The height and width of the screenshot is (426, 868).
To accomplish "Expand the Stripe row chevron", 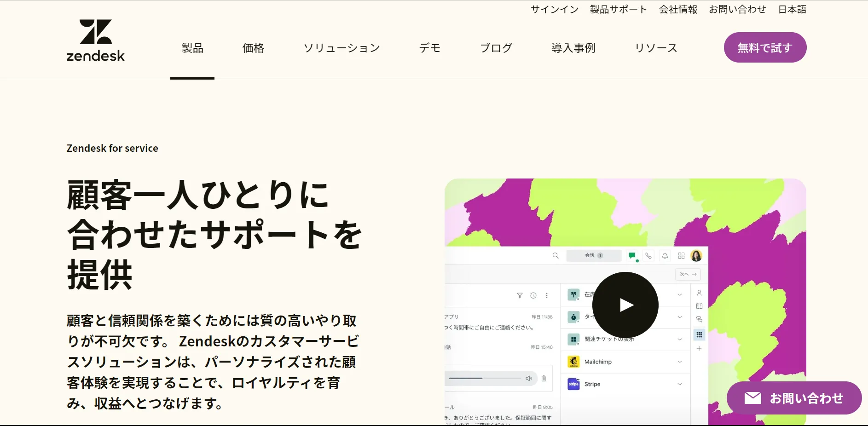I will pos(680,384).
